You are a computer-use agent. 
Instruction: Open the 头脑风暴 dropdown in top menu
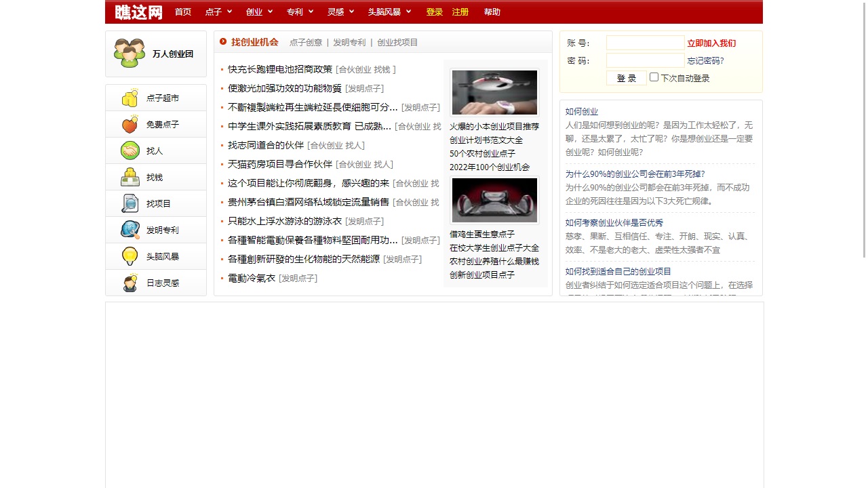pyautogui.click(x=389, y=12)
